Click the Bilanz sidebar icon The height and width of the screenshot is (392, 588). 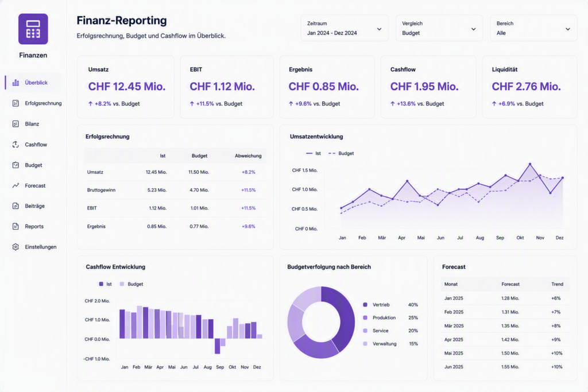pyautogui.click(x=16, y=123)
